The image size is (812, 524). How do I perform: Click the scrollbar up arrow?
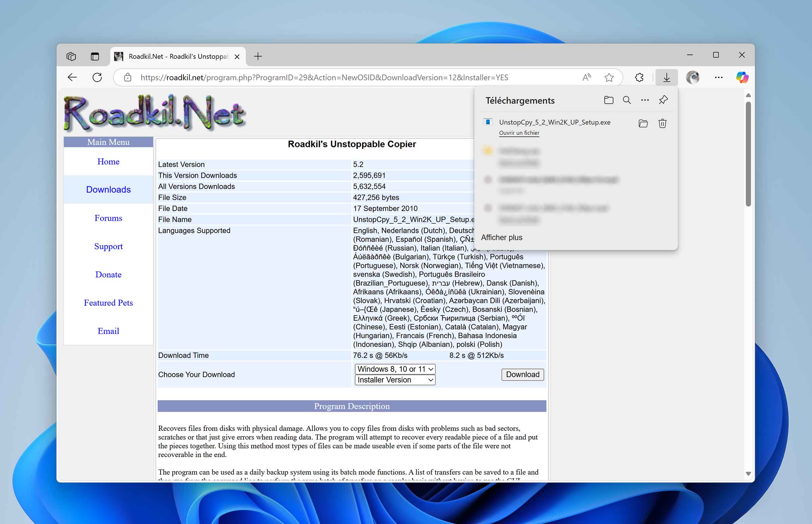click(x=748, y=95)
